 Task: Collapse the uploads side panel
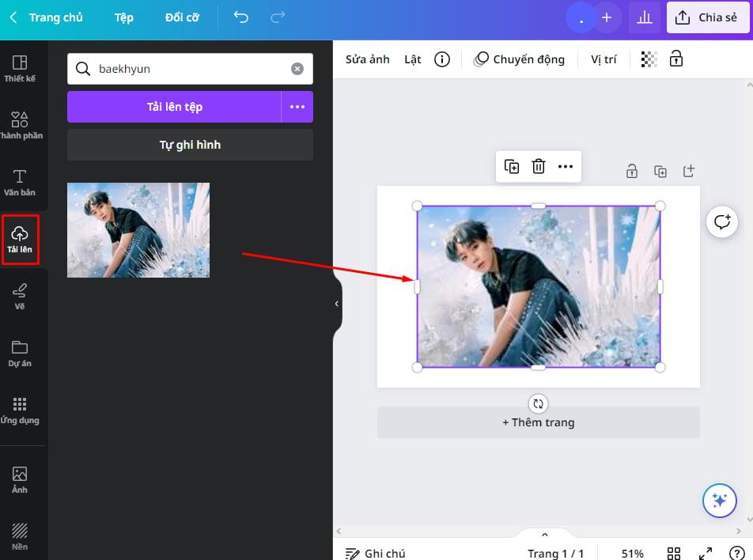pos(336,303)
